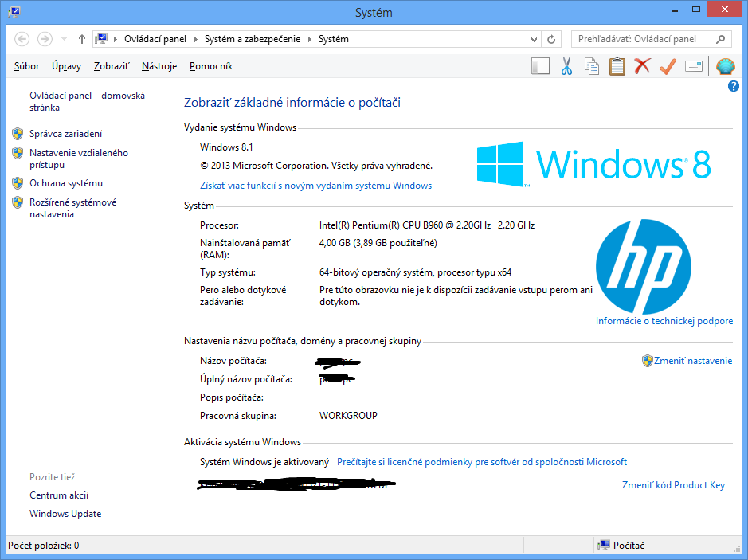
Task: Open the Pomocník menu
Action: [211, 66]
